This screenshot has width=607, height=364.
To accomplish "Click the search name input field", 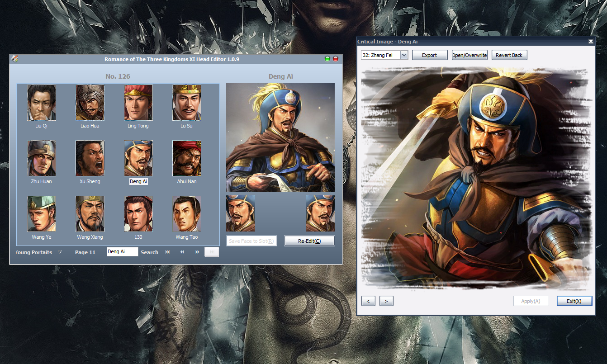I will 123,252.
